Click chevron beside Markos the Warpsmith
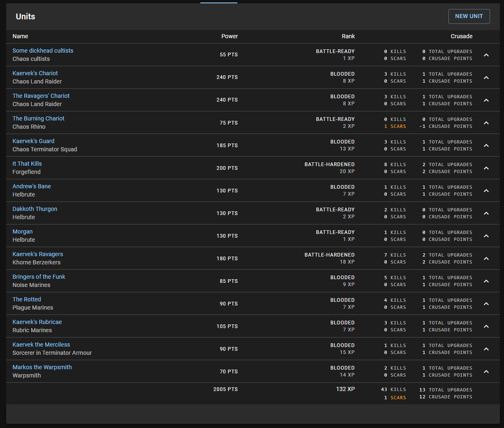Viewport: 504px width, 428px height. (486, 372)
